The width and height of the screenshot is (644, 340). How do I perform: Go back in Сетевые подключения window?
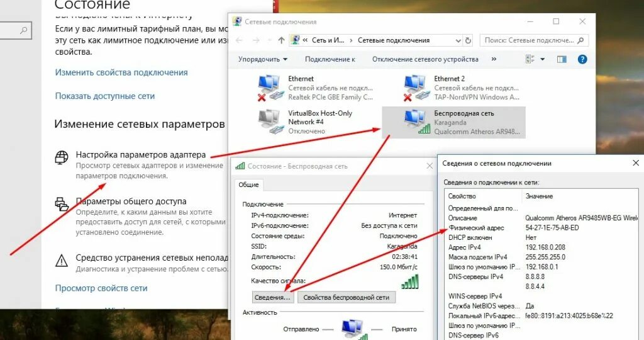click(240, 40)
